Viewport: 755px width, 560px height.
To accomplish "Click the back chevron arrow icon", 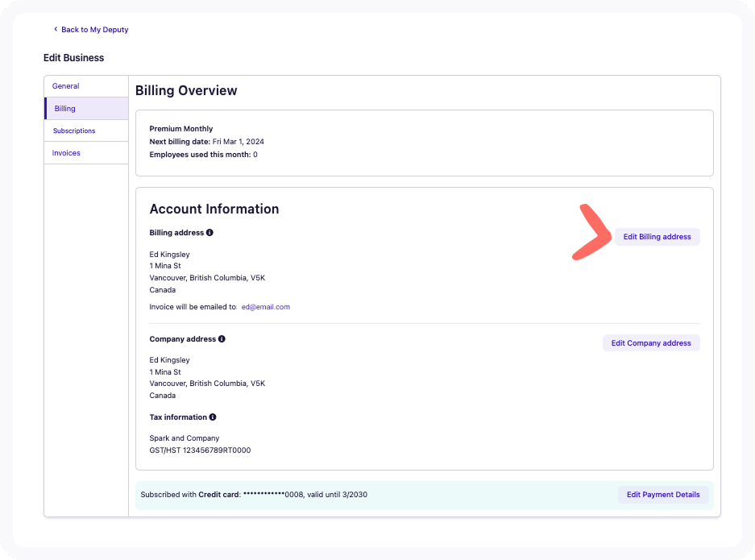I will (x=56, y=30).
